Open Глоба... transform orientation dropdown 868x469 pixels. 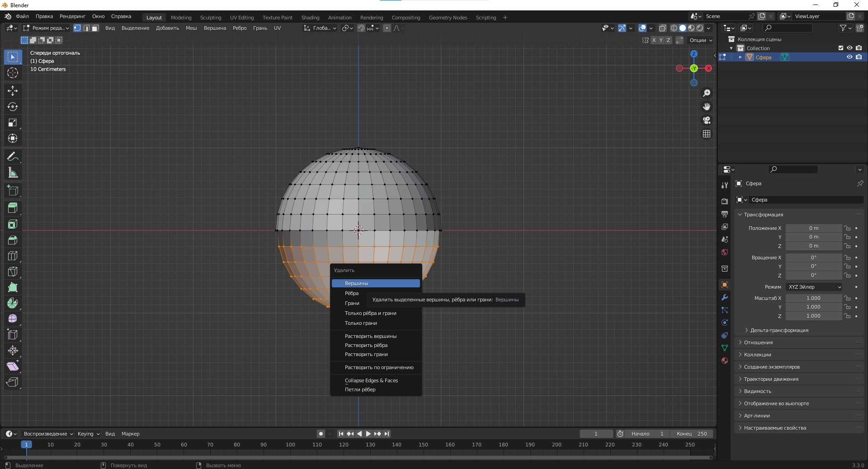click(320, 28)
